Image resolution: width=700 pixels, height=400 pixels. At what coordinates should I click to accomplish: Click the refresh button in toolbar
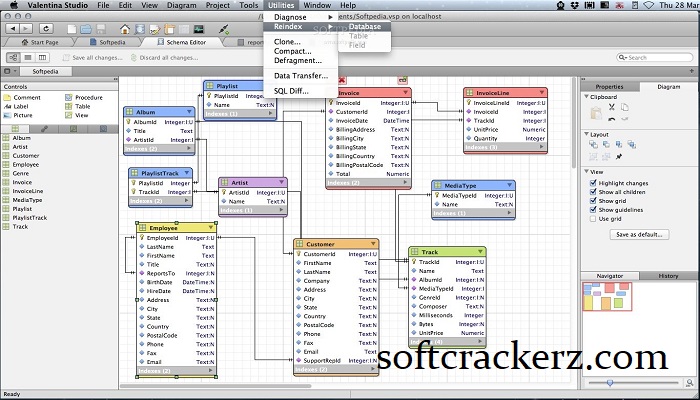(46, 29)
